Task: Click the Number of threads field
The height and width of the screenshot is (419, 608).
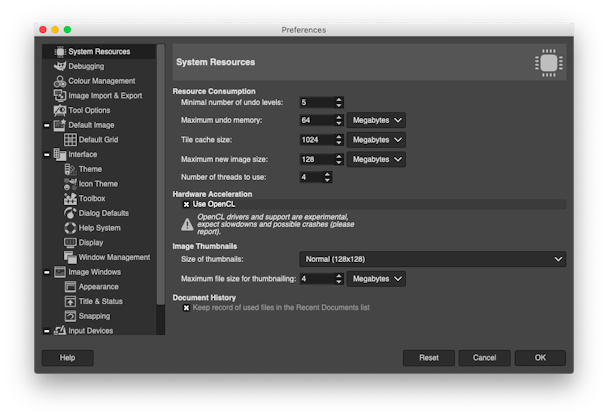Action: [x=311, y=177]
